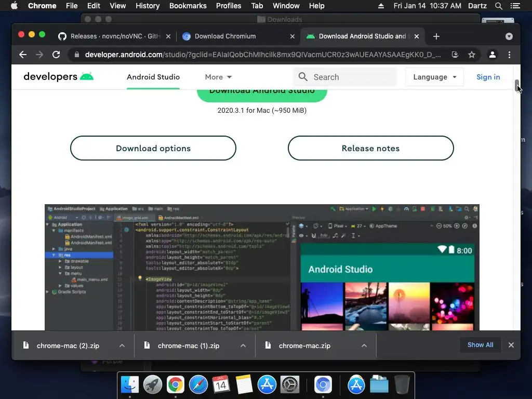
Task: Open the Apple menu
Action: tap(14, 6)
